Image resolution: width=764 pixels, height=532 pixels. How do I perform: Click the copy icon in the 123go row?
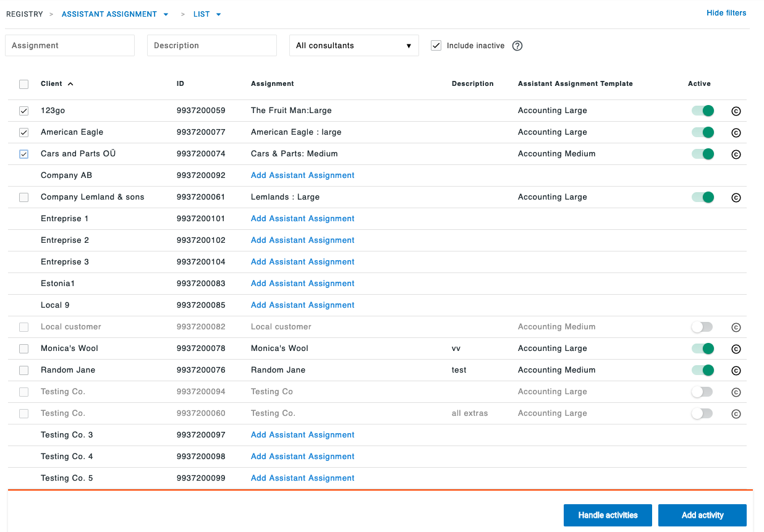click(736, 111)
